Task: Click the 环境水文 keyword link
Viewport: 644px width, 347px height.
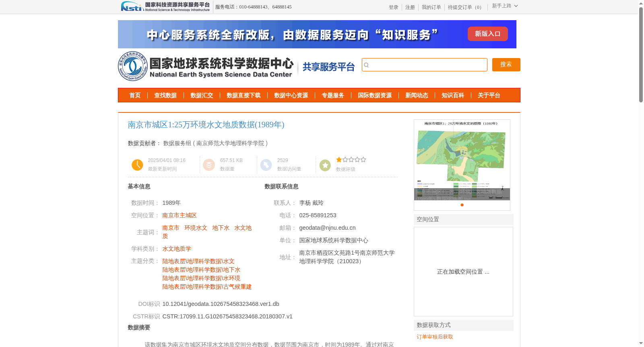Action: (x=196, y=228)
